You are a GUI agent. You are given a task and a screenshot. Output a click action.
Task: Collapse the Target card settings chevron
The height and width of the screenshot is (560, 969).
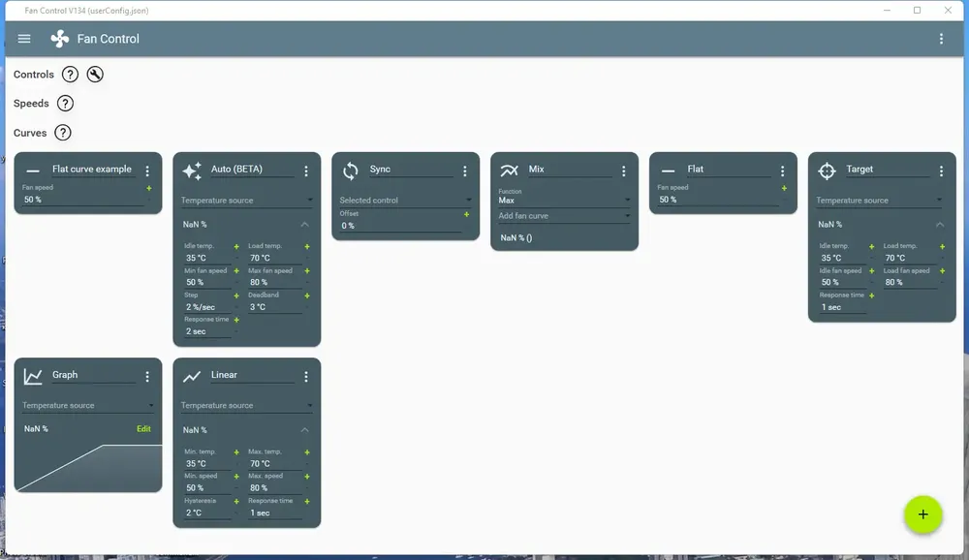coord(940,225)
